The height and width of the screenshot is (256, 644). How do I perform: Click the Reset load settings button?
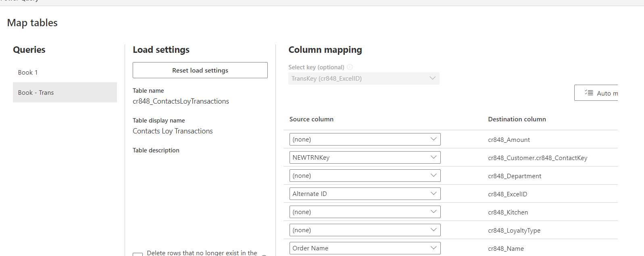(x=200, y=70)
